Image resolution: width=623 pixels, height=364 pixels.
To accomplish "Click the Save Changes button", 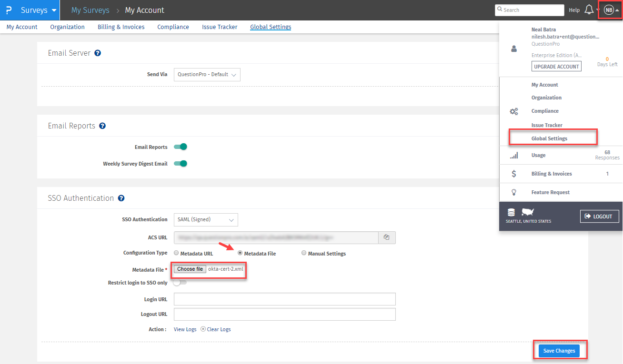I will [559, 351].
